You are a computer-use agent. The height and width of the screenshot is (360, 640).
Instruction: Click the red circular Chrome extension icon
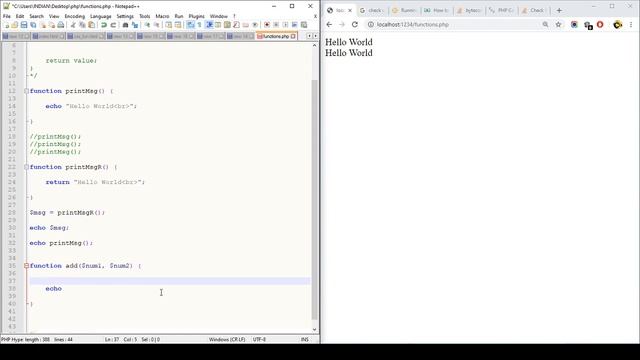tap(600, 24)
